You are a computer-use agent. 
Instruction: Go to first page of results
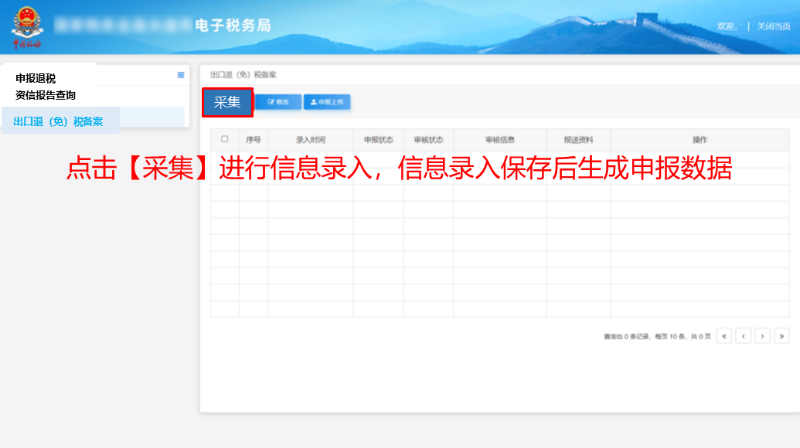(x=724, y=336)
